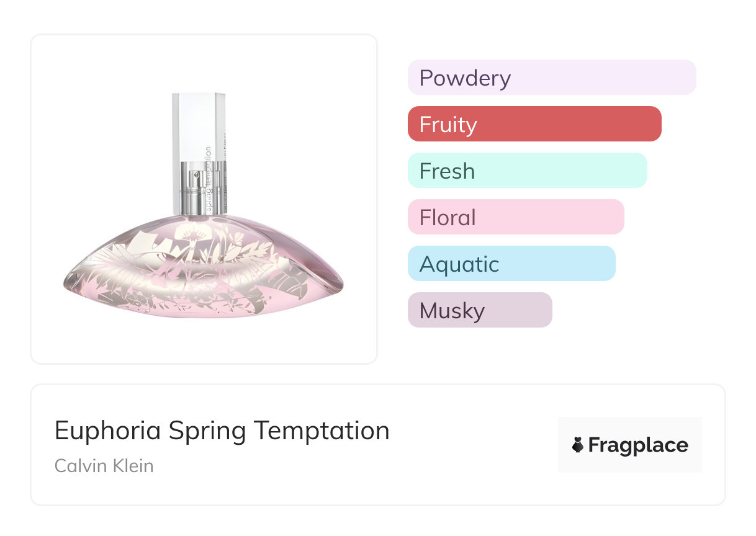Click the Fragplace bee logo icon
This screenshot has height=536, width=756.
pos(578,445)
